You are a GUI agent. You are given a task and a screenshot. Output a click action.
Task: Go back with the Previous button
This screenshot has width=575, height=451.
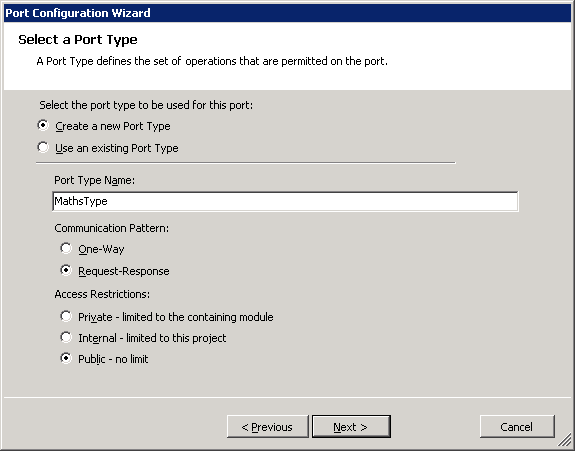pyautogui.click(x=268, y=427)
